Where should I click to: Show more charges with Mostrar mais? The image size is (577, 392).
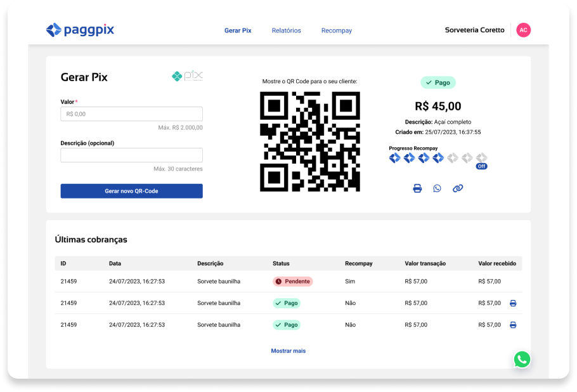[x=288, y=351]
